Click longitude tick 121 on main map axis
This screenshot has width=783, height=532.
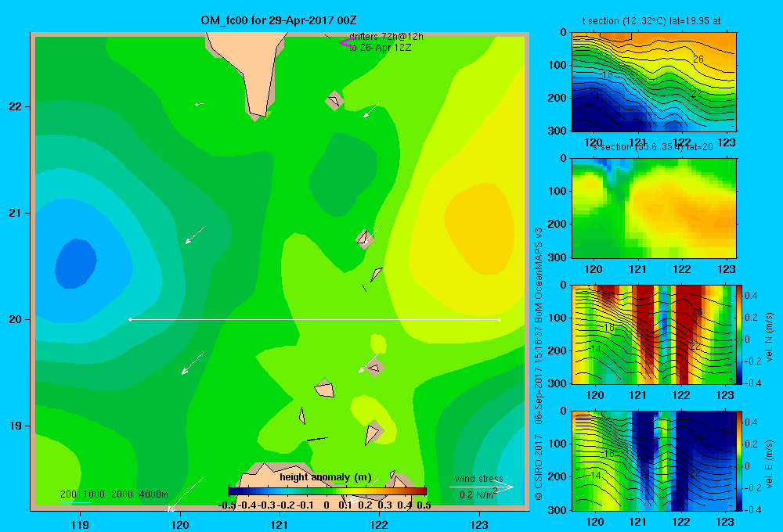tap(280, 524)
